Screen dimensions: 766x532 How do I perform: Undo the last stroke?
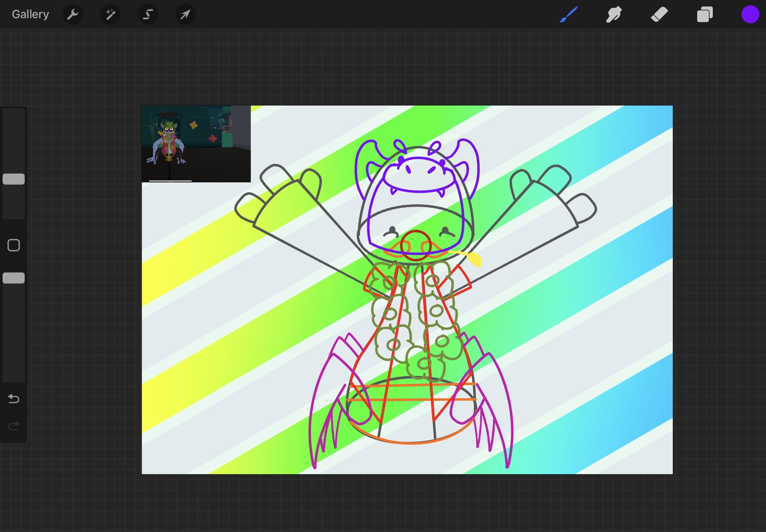(14, 399)
